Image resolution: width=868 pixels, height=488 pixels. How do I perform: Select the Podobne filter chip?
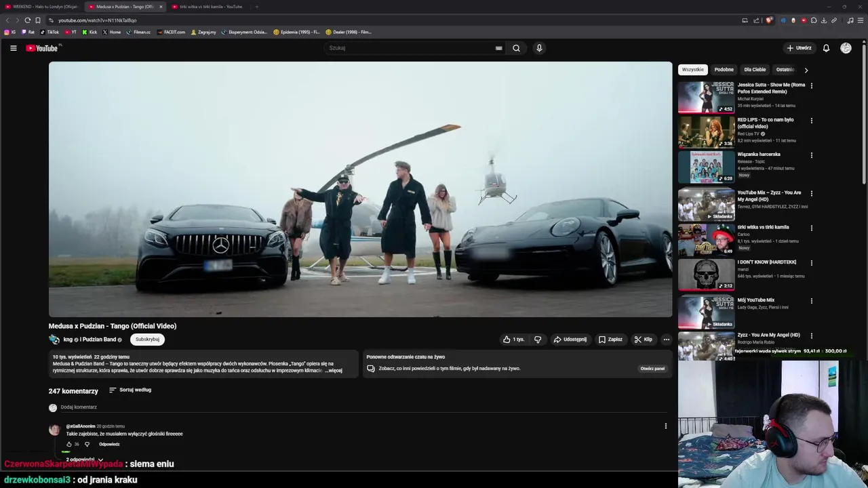[724, 70]
